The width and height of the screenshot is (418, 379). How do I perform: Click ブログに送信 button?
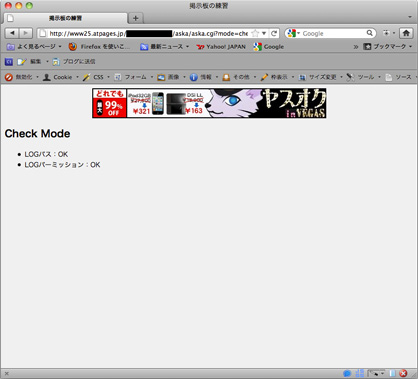(x=74, y=62)
